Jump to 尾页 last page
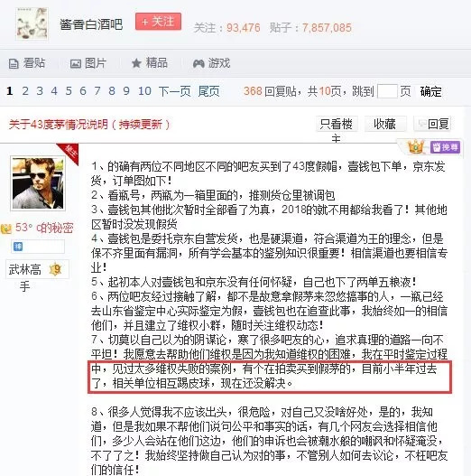This screenshot has height=476, width=471. (x=209, y=91)
